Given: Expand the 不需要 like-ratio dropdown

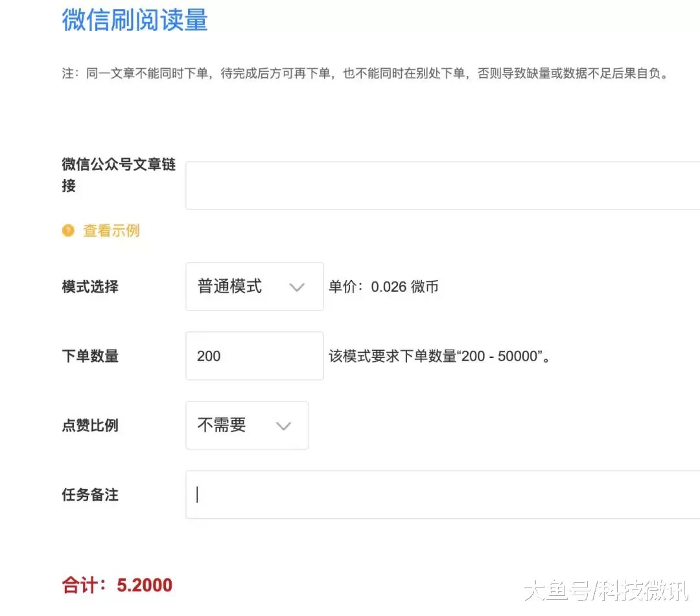Looking at the screenshot, I should [246, 425].
